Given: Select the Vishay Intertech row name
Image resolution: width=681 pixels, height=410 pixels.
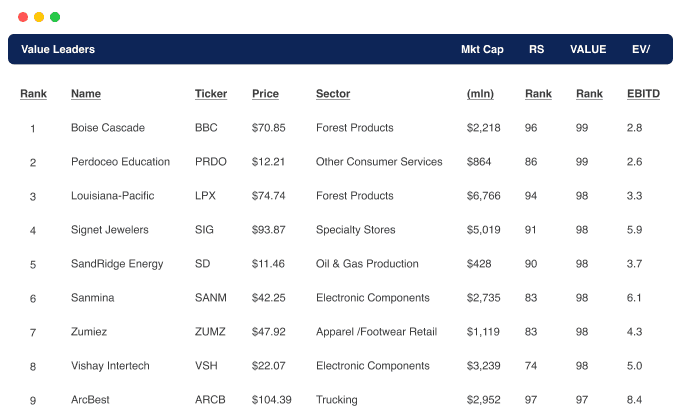Looking at the screenshot, I should tap(110, 366).
